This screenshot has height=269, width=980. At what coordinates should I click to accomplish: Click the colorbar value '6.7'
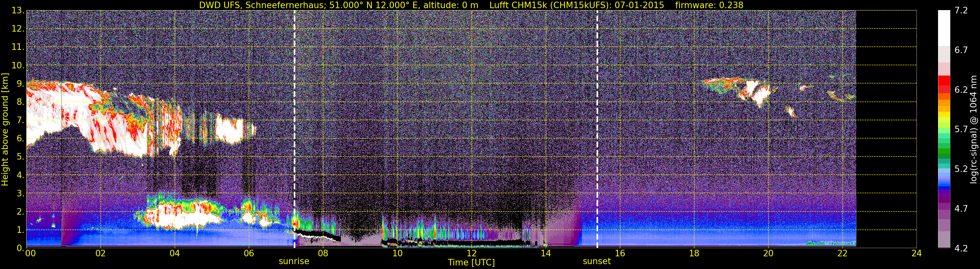pyautogui.click(x=961, y=50)
